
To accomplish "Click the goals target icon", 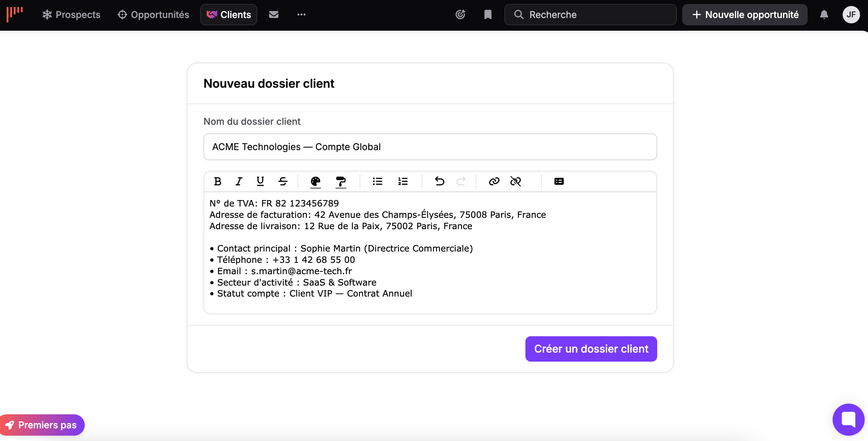I will [x=460, y=14].
